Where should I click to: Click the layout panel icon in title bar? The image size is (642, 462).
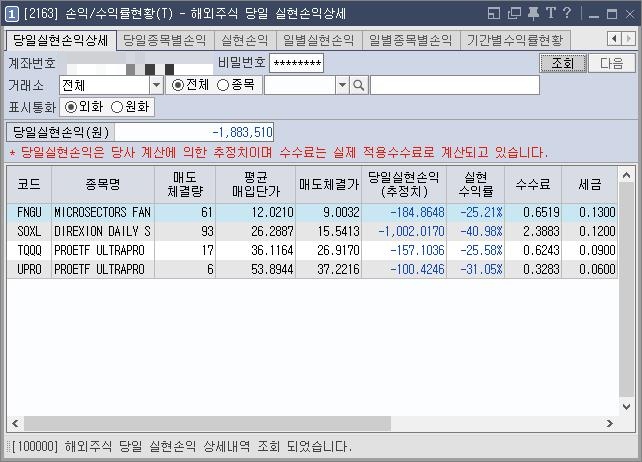[494, 14]
